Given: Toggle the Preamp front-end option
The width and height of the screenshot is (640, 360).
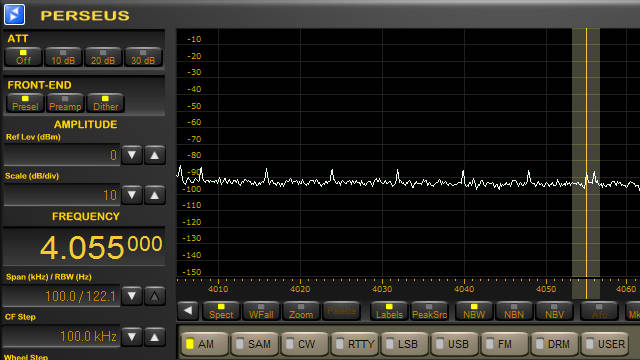Looking at the screenshot, I should point(65,103).
